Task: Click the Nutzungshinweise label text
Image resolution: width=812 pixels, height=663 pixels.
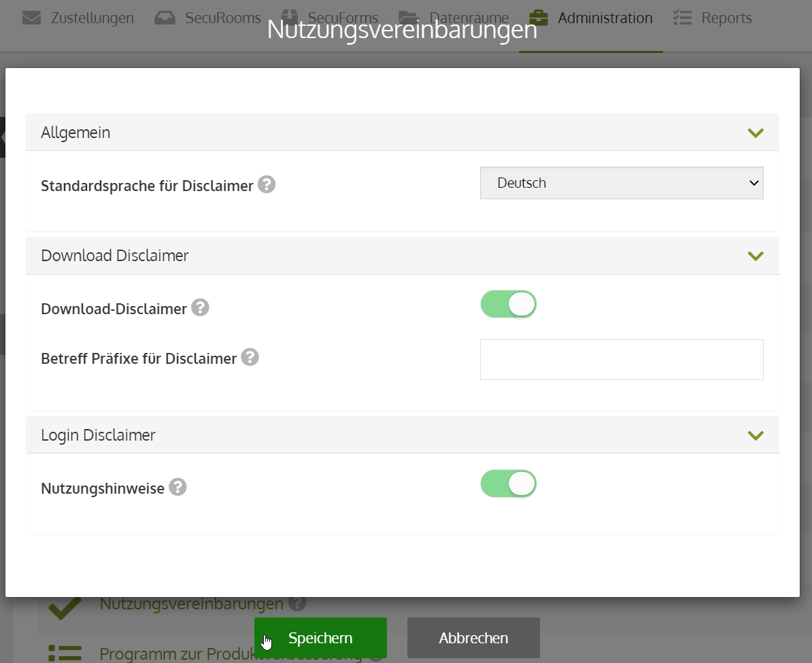Action: coord(103,488)
